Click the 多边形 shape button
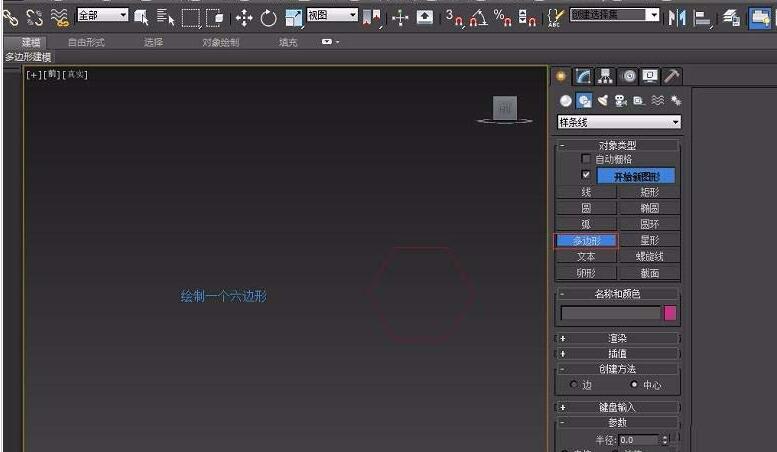777x452 pixels. 586,241
